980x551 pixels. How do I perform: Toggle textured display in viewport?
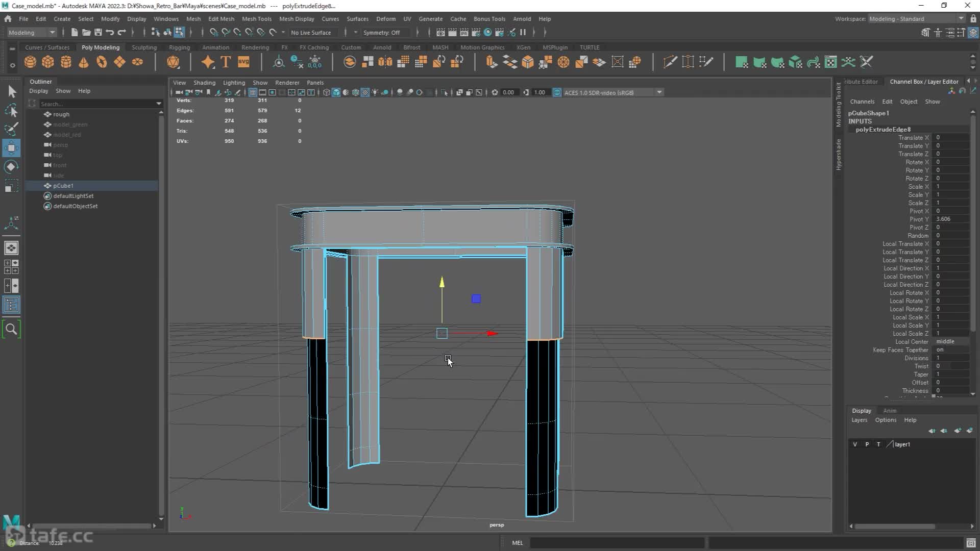pos(365,92)
